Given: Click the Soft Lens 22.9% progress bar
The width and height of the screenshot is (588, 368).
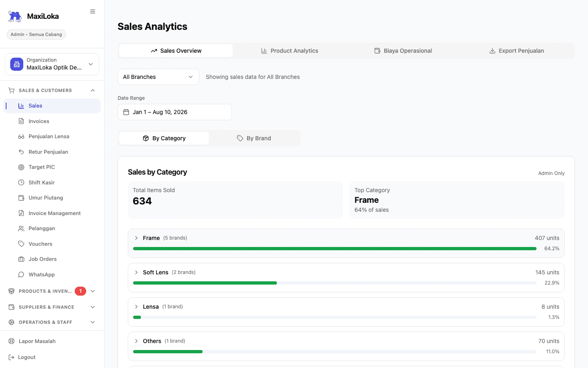Looking at the screenshot, I should (335, 283).
